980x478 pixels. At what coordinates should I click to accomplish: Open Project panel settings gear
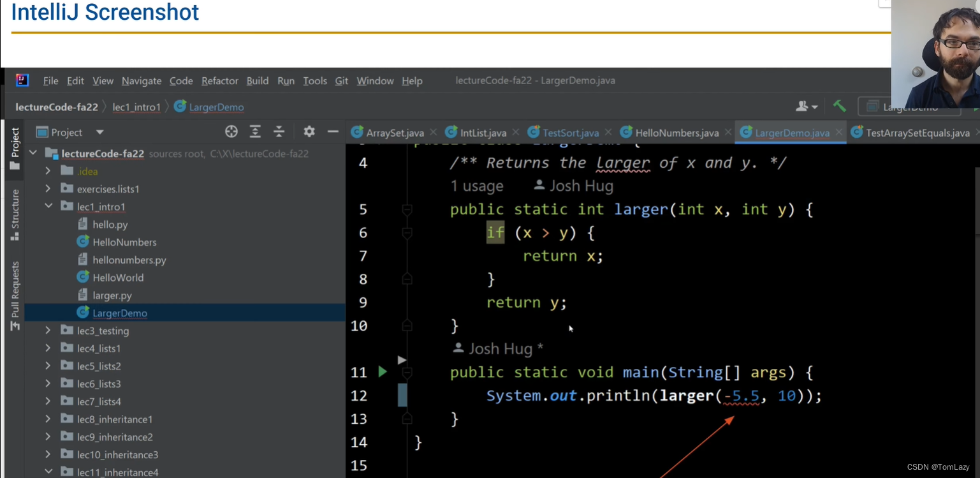309,131
